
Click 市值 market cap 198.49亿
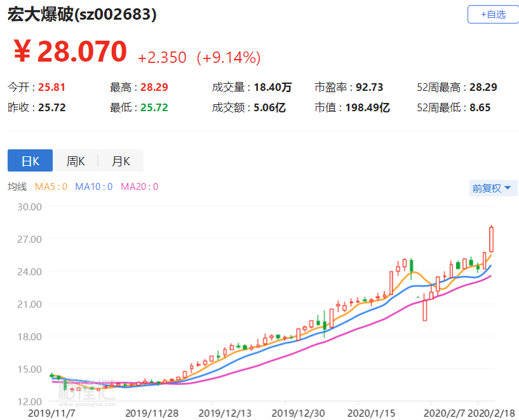367,107
